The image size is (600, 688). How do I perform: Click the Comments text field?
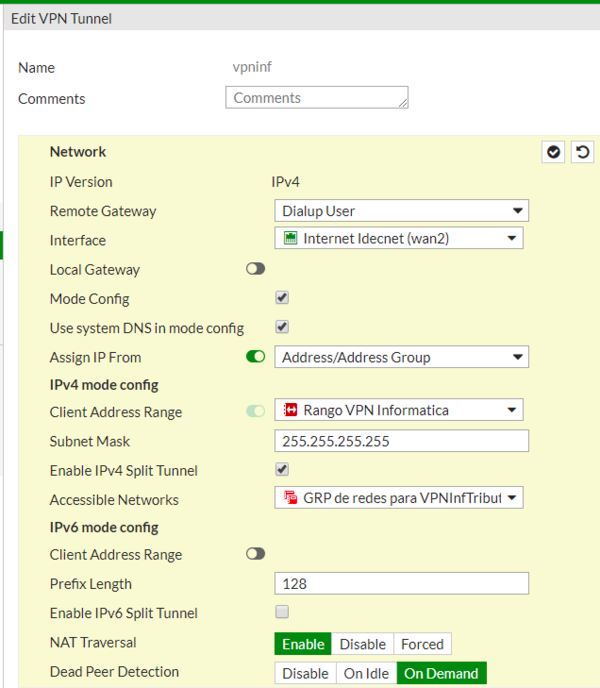tap(317, 98)
